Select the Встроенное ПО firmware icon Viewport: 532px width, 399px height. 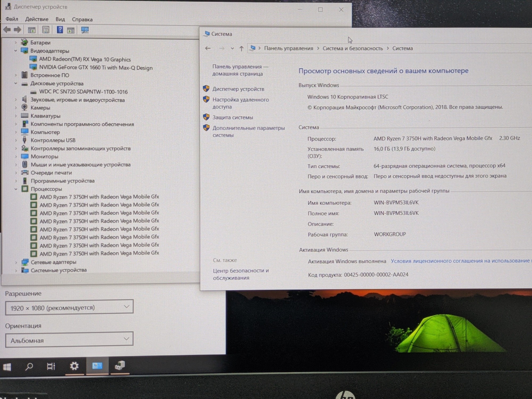point(24,75)
